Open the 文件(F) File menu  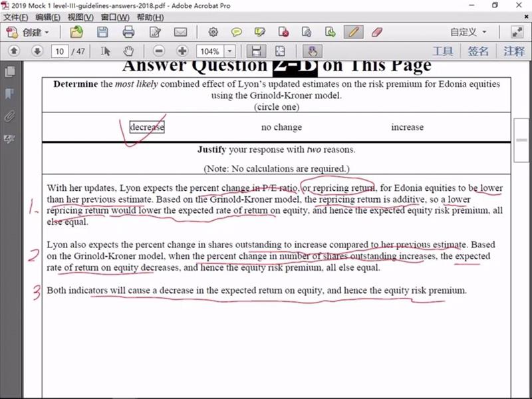pos(15,17)
